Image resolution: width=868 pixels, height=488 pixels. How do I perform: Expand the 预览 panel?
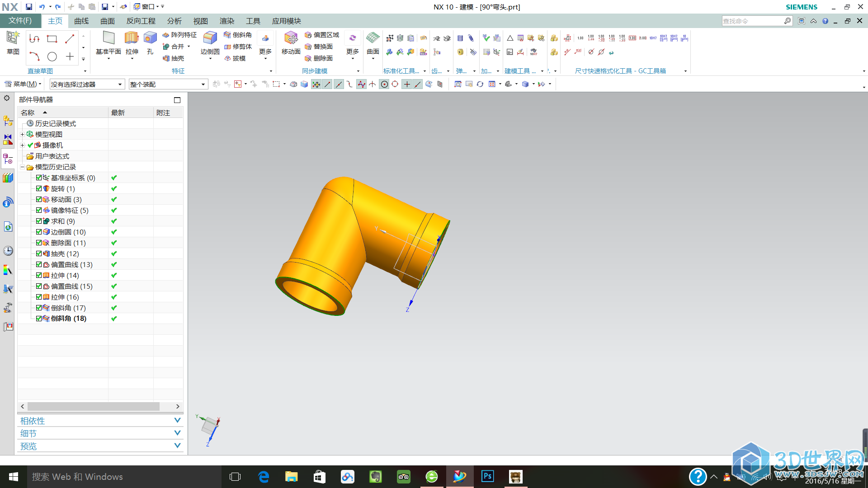[x=100, y=446]
